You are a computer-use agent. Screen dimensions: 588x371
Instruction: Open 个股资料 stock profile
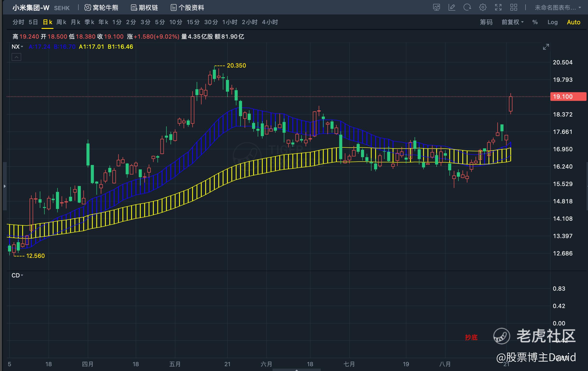pos(187,8)
